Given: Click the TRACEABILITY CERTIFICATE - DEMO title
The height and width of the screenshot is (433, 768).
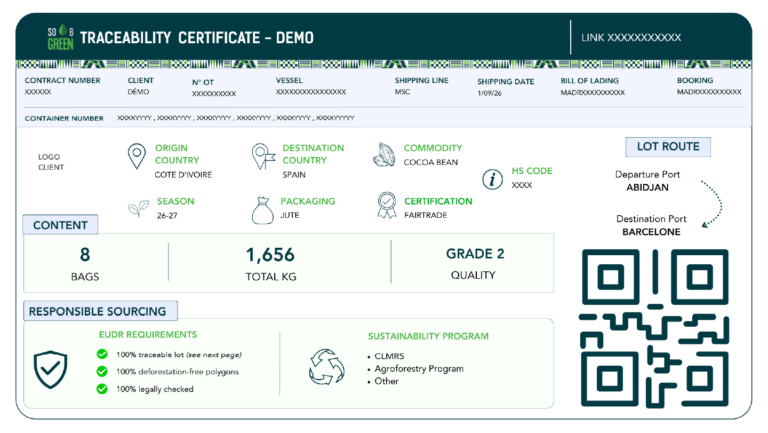Looking at the screenshot, I should 196,38.
